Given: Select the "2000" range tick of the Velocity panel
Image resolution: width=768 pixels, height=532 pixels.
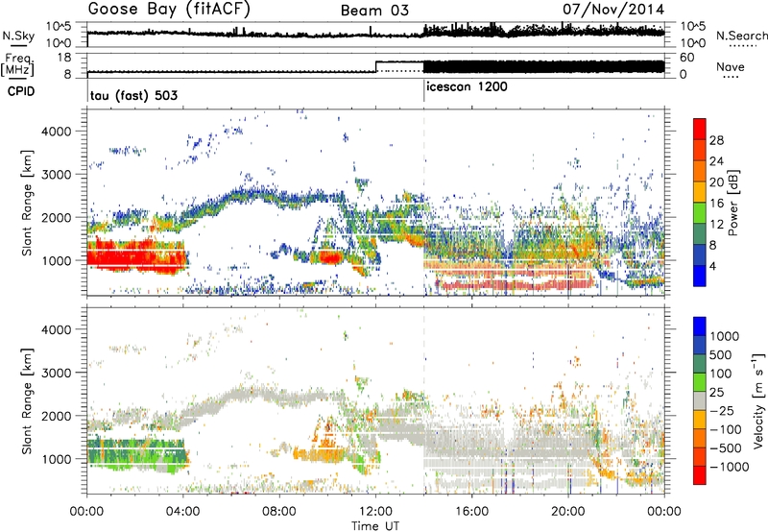Looking at the screenshot, I should (56, 416).
